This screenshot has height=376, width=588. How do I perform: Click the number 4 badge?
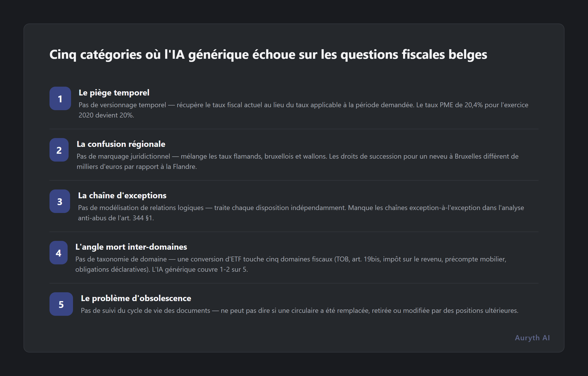pos(59,253)
